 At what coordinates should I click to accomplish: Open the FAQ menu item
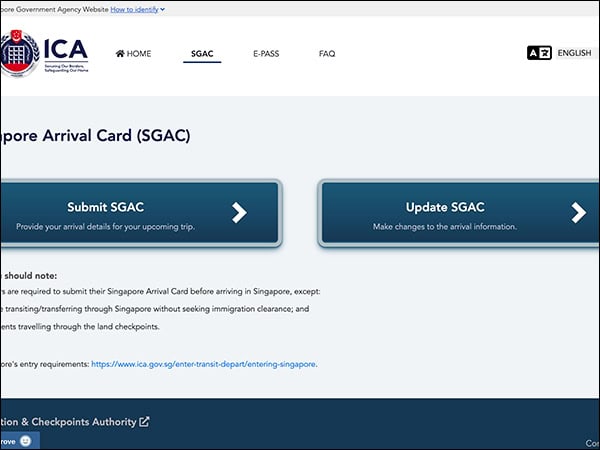pyautogui.click(x=327, y=54)
